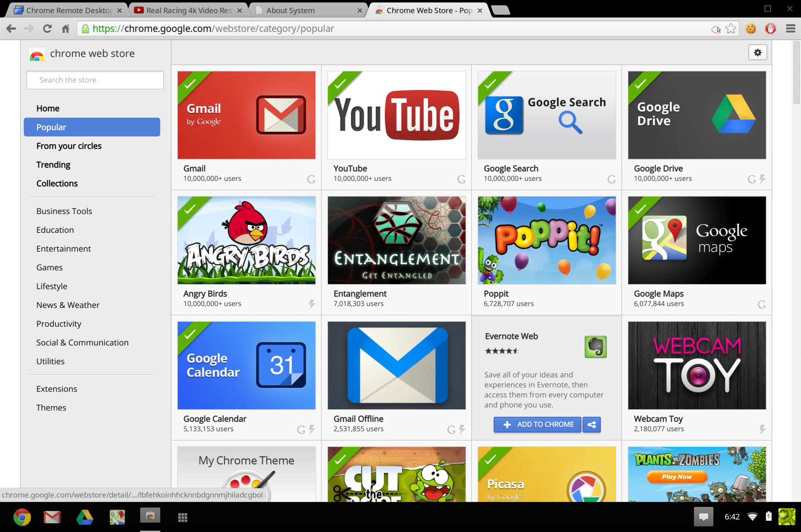This screenshot has width=801, height=532.
Task: Browse the Productivity category
Action: click(59, 324)
